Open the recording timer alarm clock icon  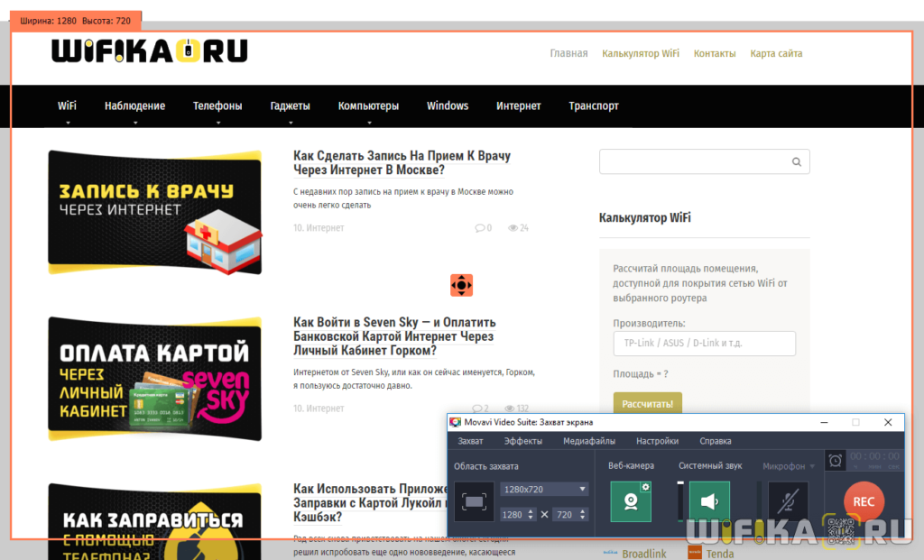(x=835, y=461)
